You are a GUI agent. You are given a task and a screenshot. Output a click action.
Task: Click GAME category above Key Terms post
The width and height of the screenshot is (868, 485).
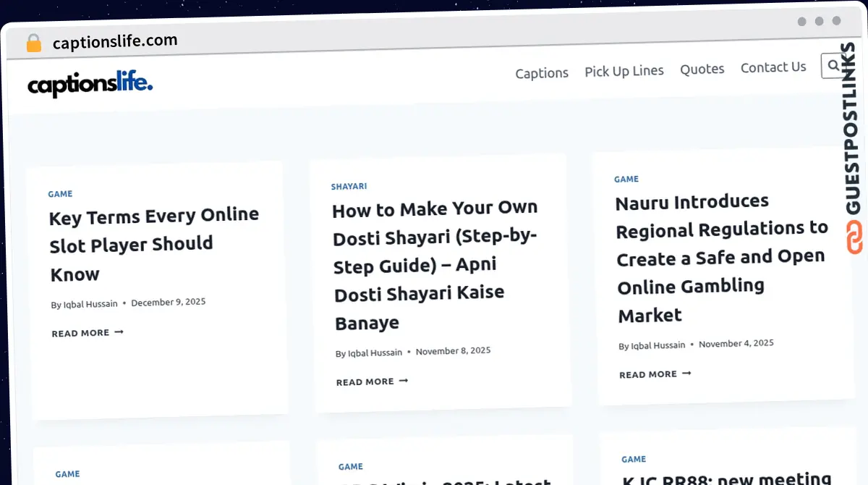tap(60, 194)
